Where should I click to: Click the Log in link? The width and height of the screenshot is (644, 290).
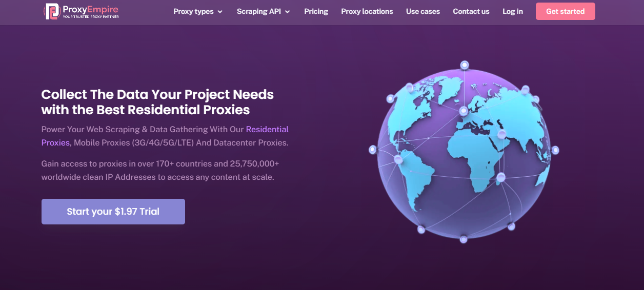point(513,11)
